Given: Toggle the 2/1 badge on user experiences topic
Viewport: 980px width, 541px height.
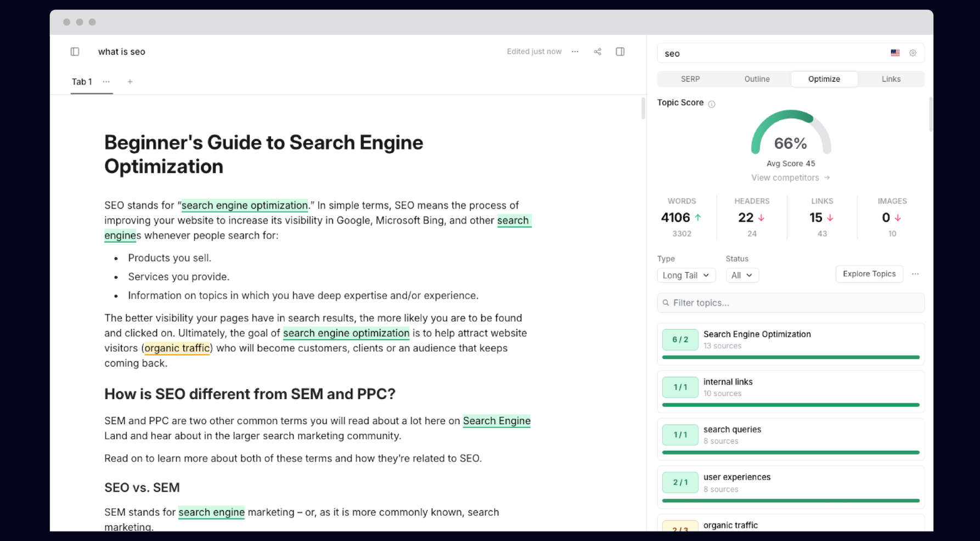Looking at the screenshot, I should (x=680, y=482).
